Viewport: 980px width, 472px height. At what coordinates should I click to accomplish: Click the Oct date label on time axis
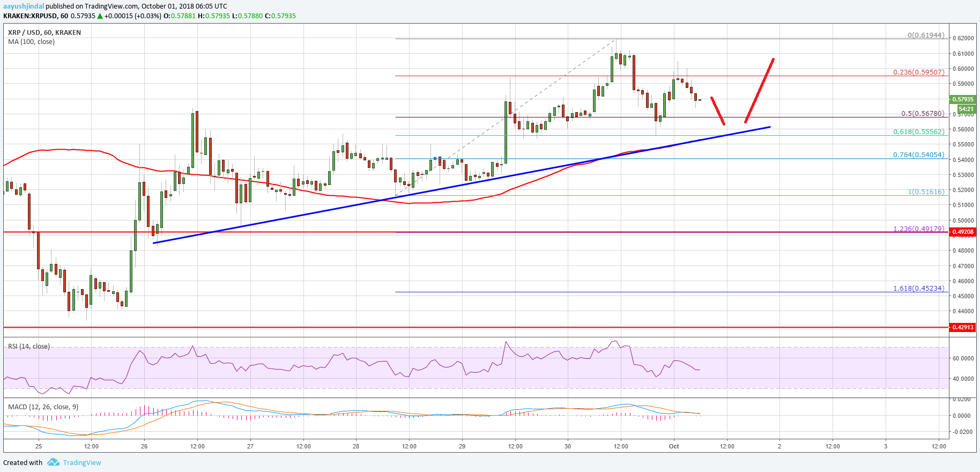(674, 446)
